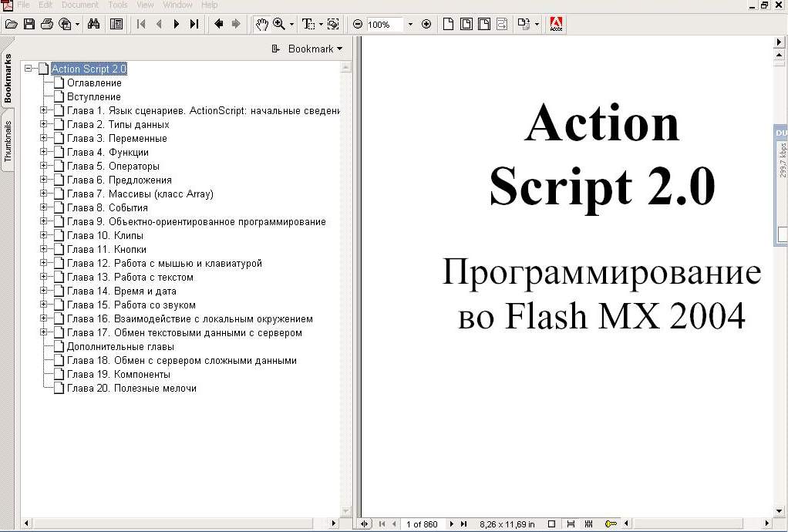788x532 pixels.
Task: Enable Single Page layout in status bar
Action: point(551,524)
